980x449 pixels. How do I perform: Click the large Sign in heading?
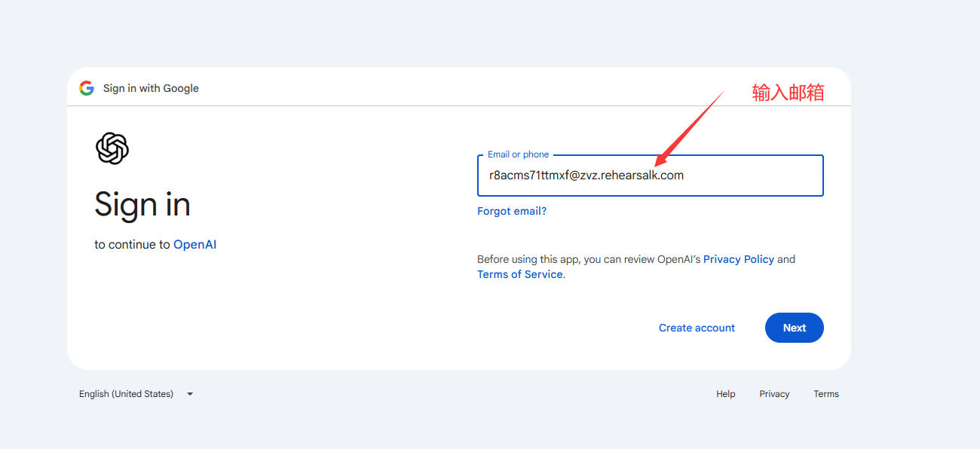[x=142, y=204]
